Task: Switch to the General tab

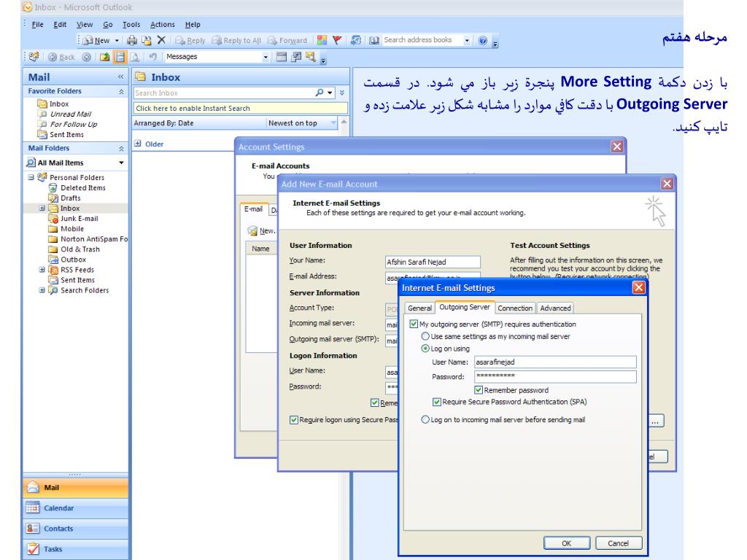Action: (x=419, y=308)
